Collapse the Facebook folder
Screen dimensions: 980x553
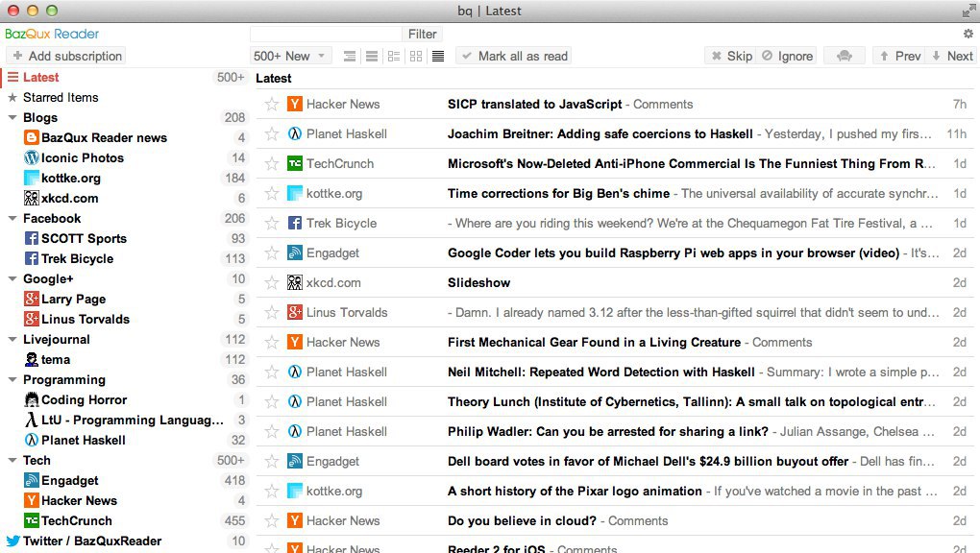pos(12,218)
